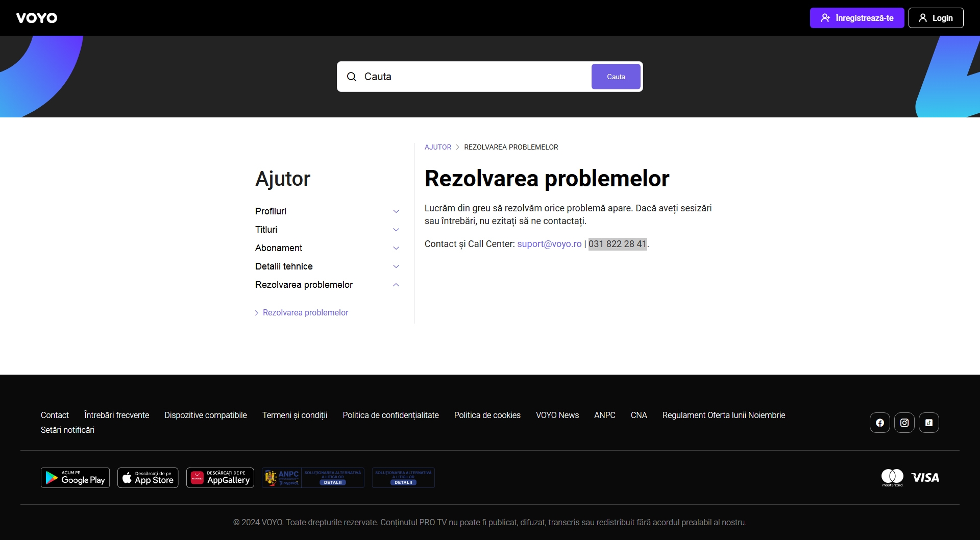Click the Apple App Store badge

(x=148, y=478)
